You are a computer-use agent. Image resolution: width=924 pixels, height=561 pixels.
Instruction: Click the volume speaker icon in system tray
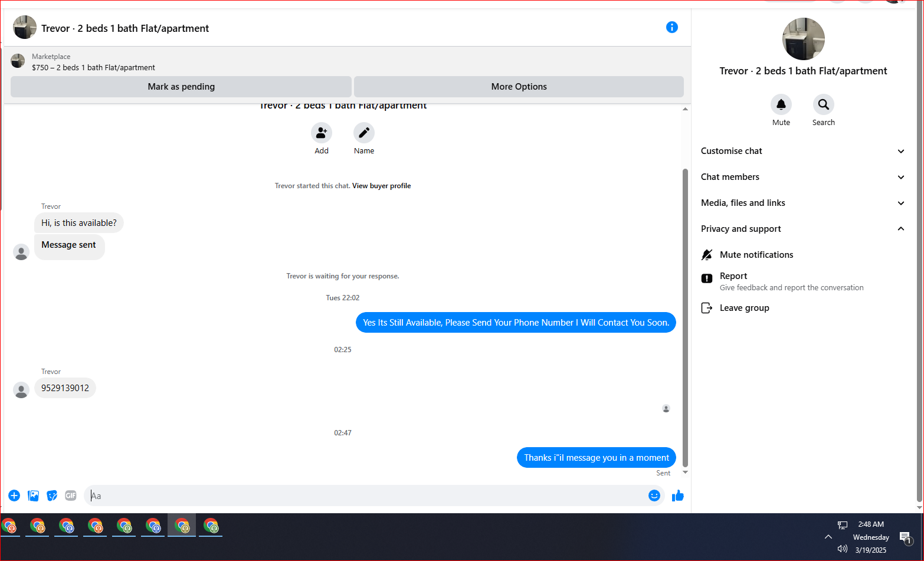pos(842,549)
